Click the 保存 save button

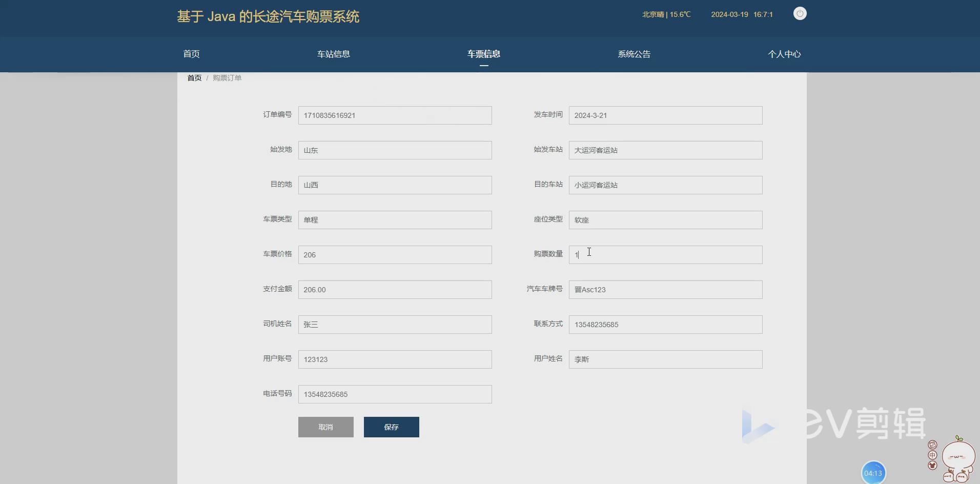point(391,427)
